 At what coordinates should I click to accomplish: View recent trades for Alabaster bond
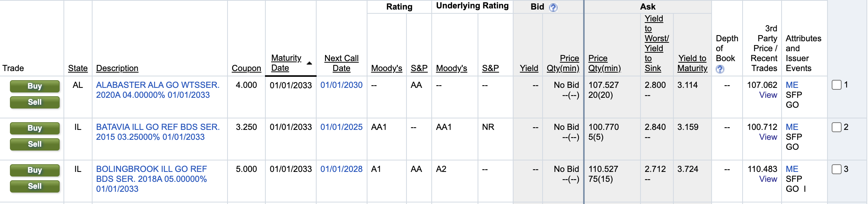(x=768, y=95)
